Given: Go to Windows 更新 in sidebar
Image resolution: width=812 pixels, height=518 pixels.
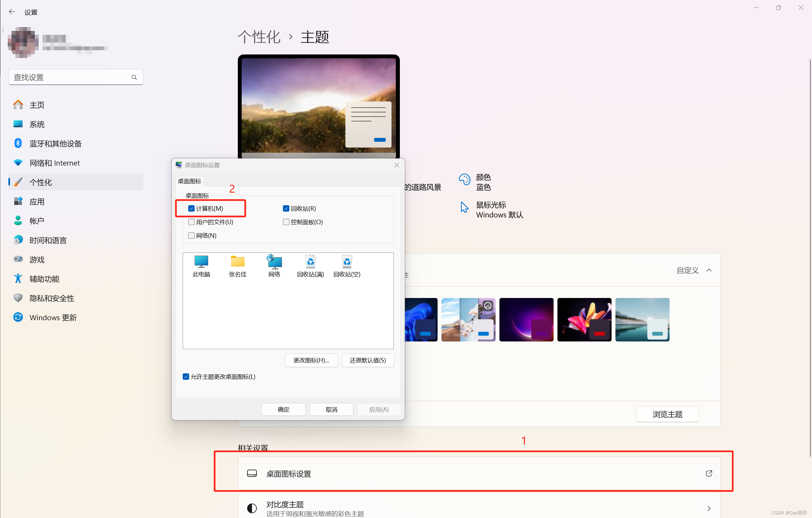Looking at the screenshot, I should pyautogui.click(x=53, y=317).
